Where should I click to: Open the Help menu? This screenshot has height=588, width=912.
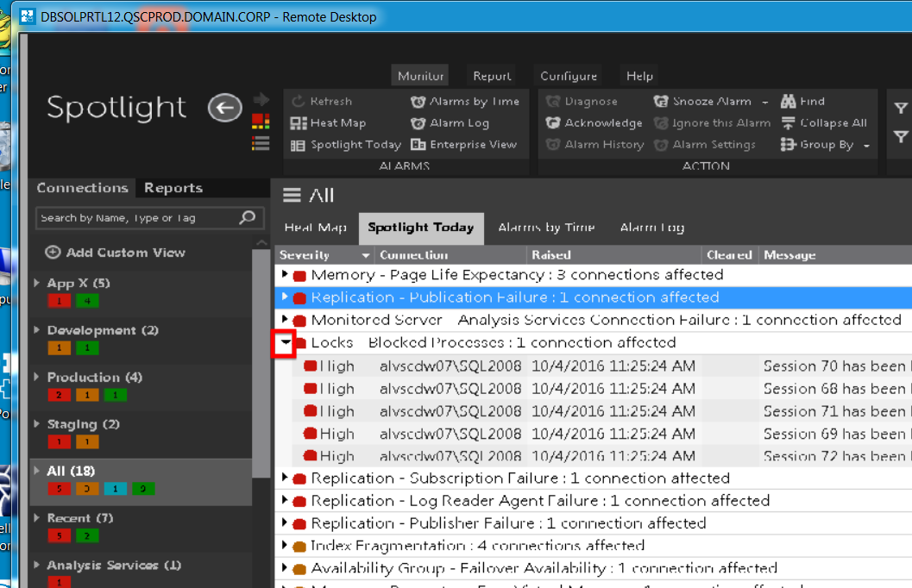click(640, 76)
